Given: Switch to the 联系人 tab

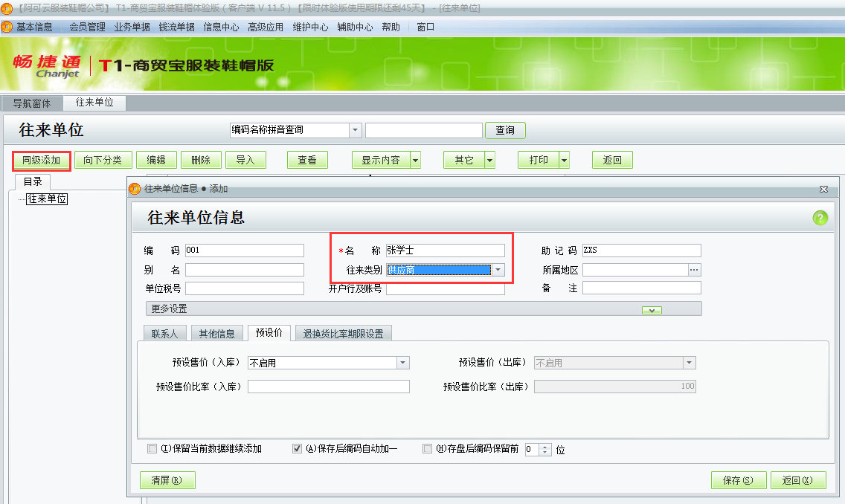Looking at the screenshot, I should 164,332.
